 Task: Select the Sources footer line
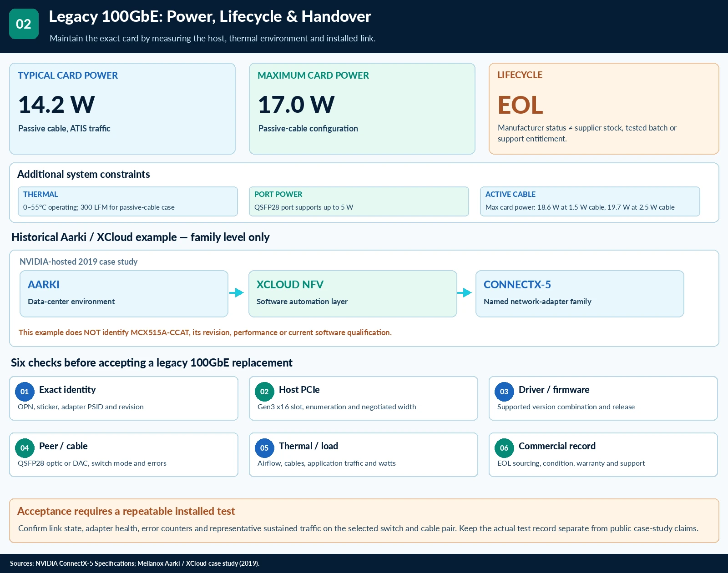(135, 563)
